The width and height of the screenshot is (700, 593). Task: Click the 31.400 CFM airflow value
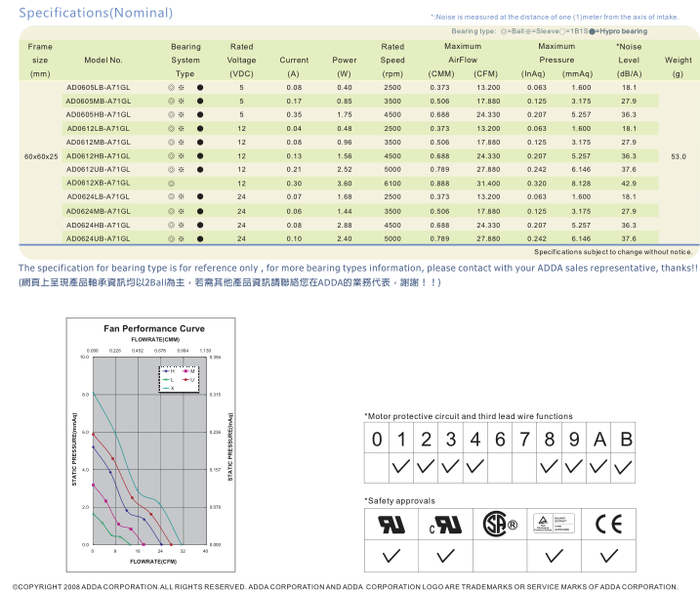488,184
